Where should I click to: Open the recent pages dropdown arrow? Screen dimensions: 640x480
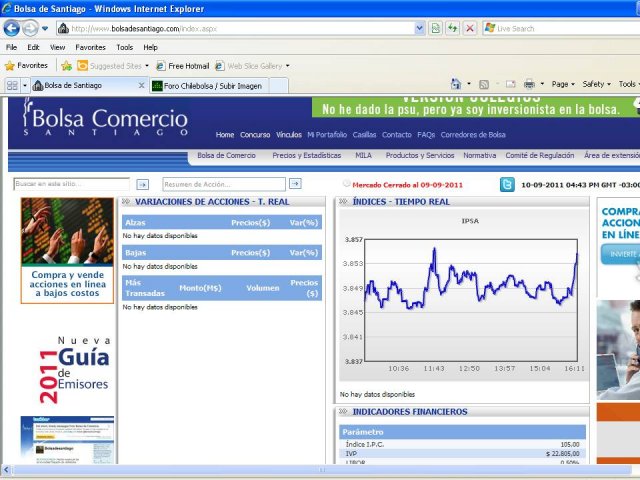[x=45, y=29]
